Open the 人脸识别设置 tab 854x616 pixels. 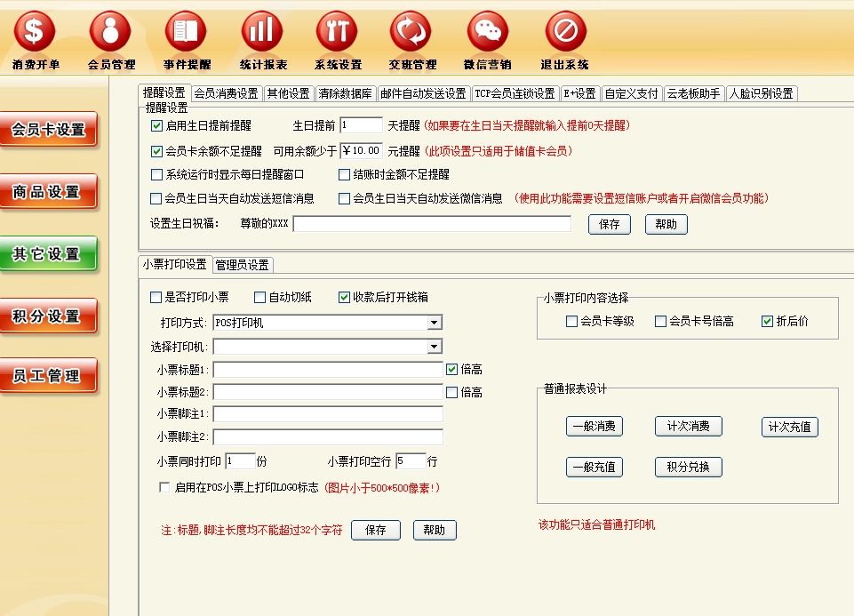tap(761, 93)
